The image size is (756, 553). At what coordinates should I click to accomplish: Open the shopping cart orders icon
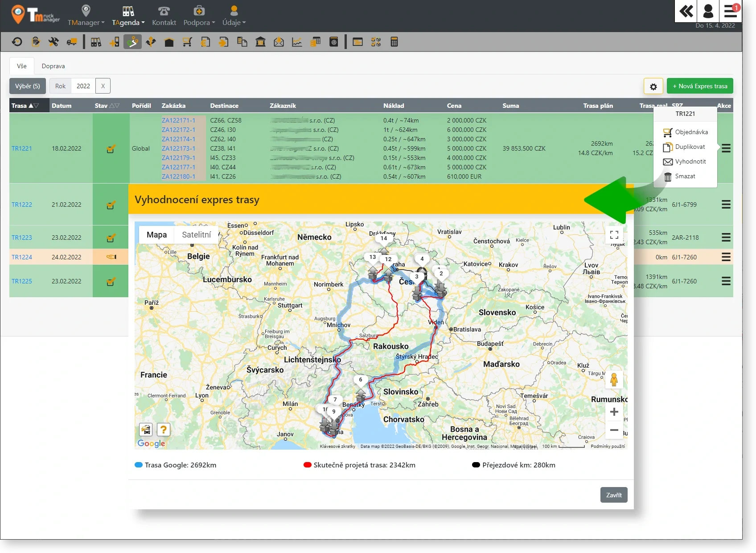(187, 42)
